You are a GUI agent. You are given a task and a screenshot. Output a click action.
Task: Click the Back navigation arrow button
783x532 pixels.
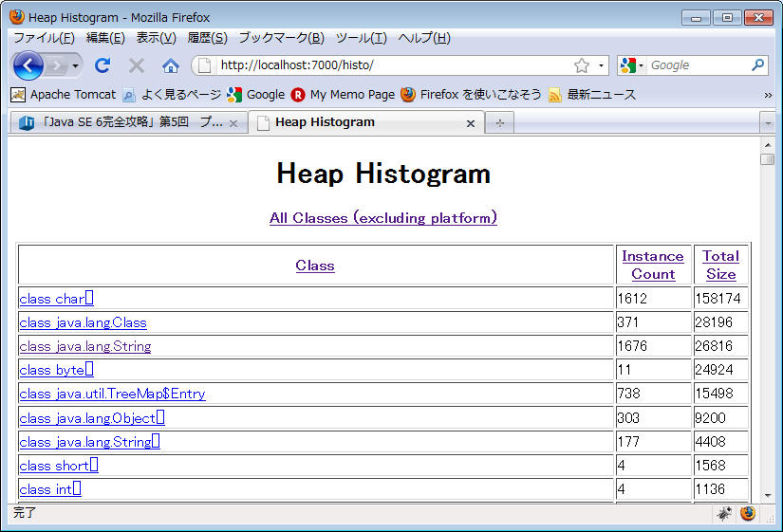(28, 65)
